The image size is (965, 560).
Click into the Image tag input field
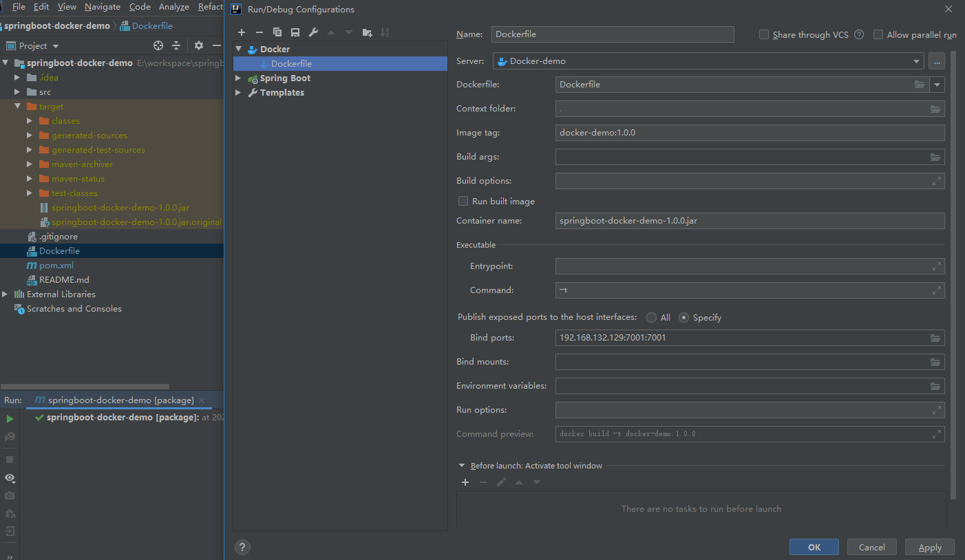[749, 133]
